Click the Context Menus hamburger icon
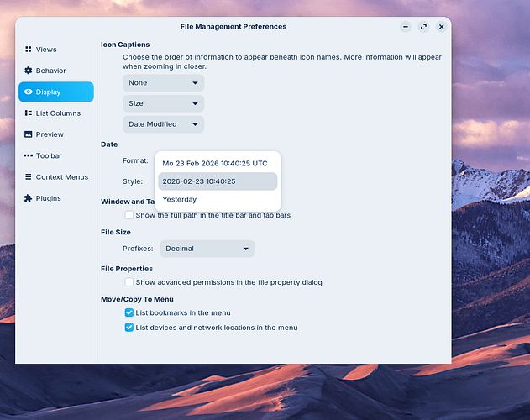 [x=29, y=177]
